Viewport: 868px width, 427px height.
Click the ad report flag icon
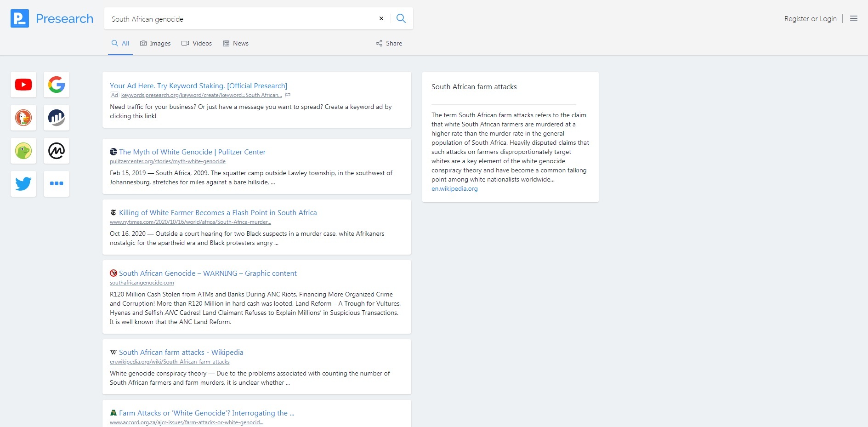288,95
